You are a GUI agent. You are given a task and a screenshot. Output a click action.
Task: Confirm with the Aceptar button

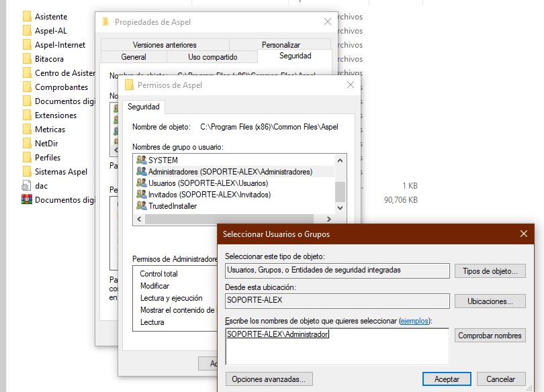click(447, 379)
